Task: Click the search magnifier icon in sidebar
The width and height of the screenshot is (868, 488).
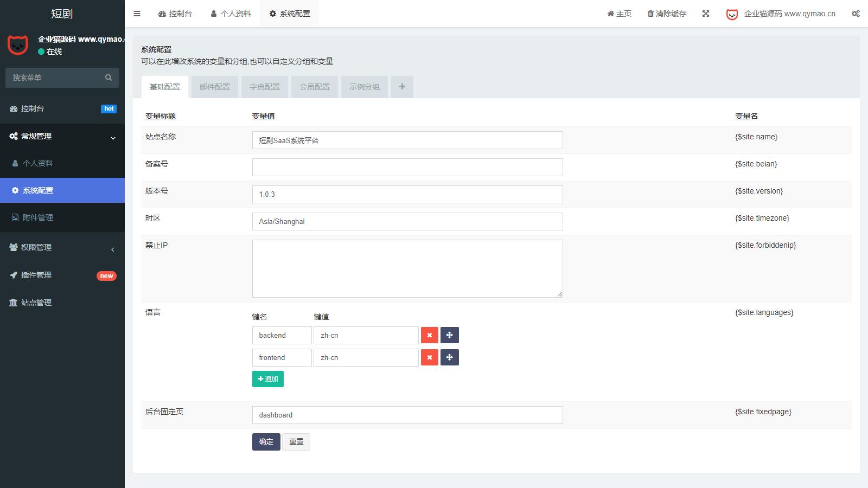Action: pos(108,78)
